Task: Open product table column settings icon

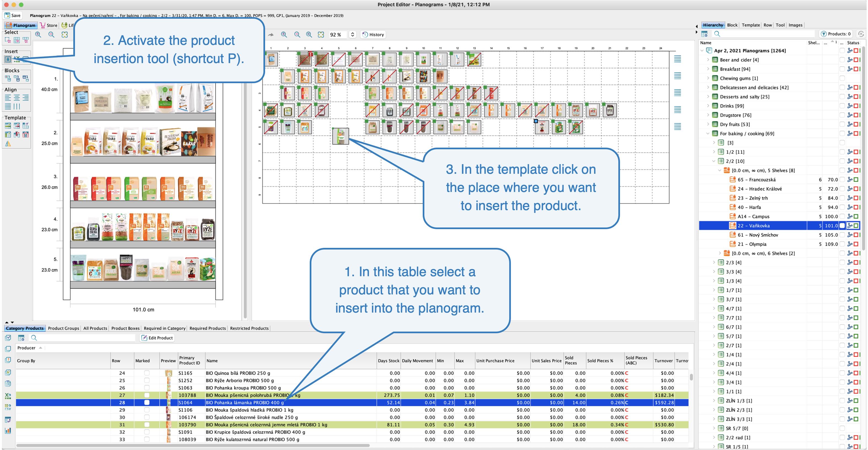Action: [x=21, y=338]
